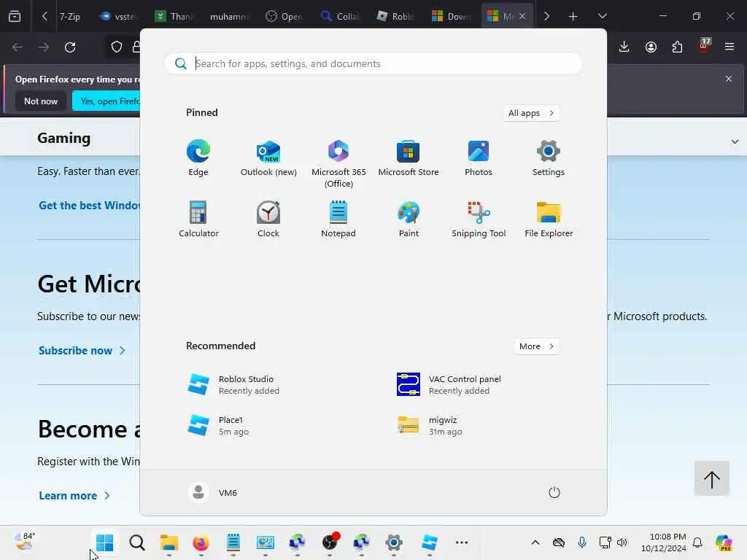Switch to Firefox on the taskbar
747x560 pixels.
coord(201,542)
